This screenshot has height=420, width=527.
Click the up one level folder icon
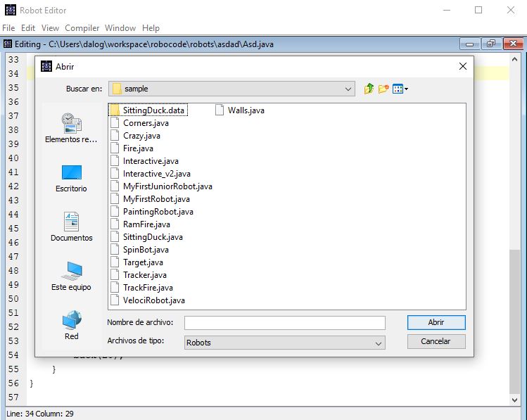coord(369,89)
